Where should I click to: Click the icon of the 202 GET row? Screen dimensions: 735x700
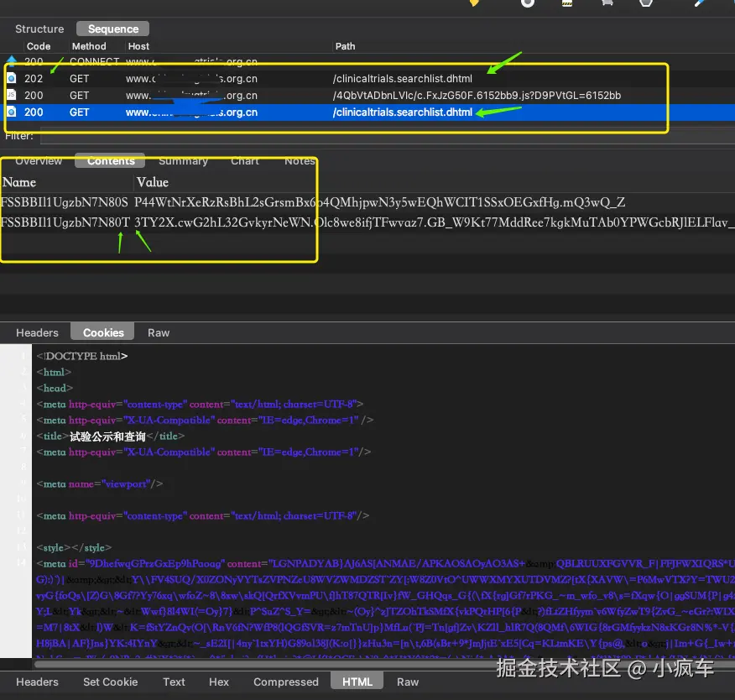12,78
